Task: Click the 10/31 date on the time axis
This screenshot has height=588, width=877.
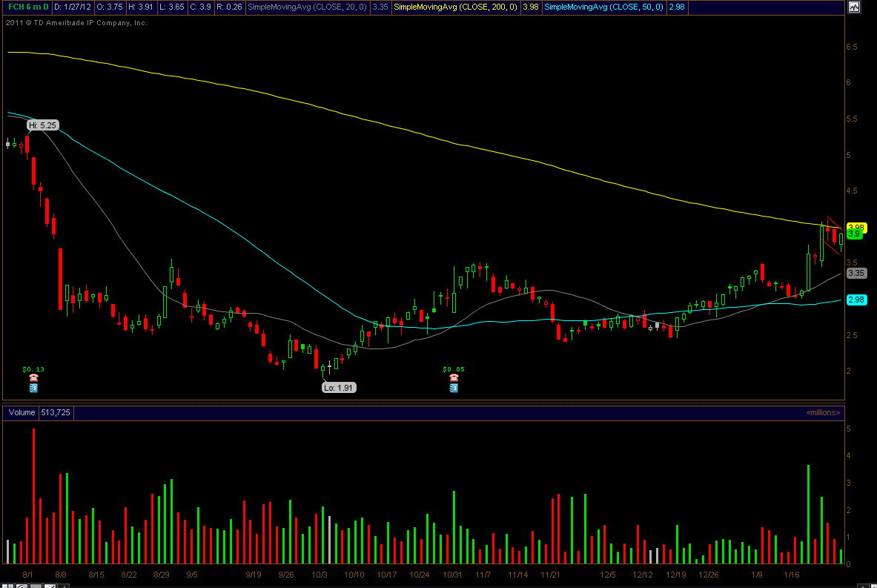Action: click(x=452, y=575)
